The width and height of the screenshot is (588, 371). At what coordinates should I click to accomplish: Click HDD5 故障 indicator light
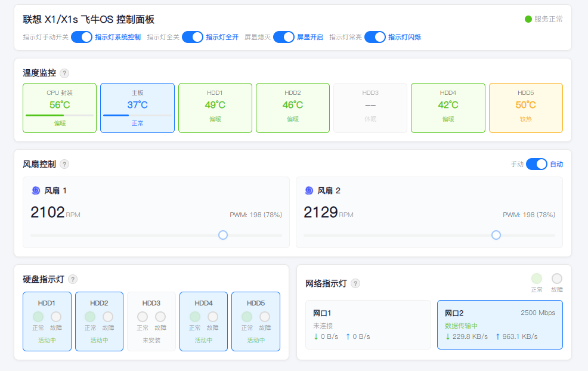coord(265,317)
